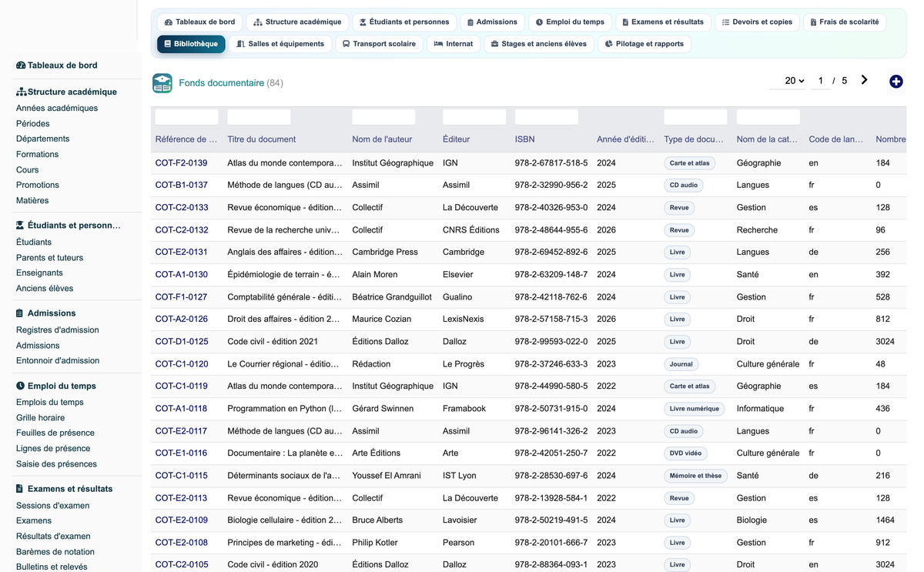Click Mémoire et thèse badge
This screenshot has height=572, width=924.
tap(695, 476)
